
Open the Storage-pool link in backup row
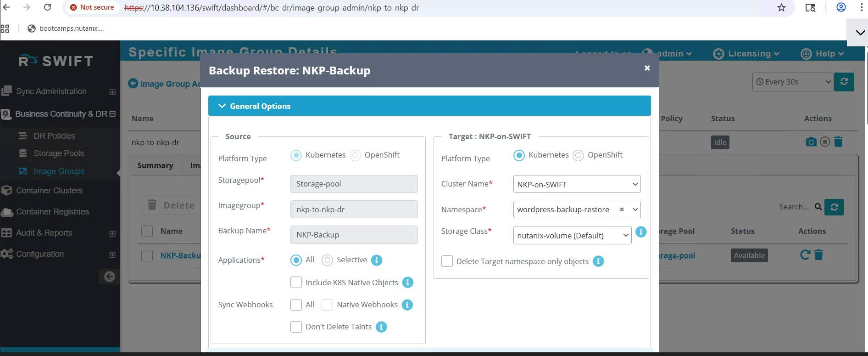pos(677,255)
